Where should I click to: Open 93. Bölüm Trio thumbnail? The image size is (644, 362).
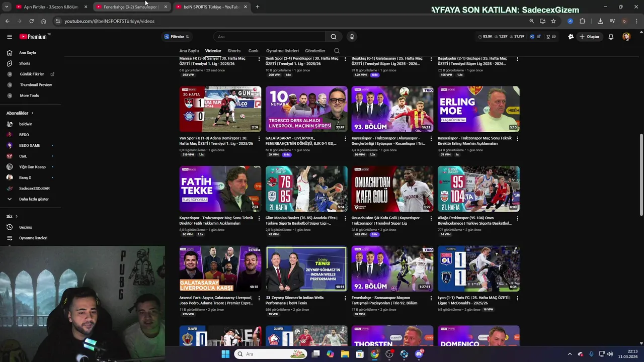coord(392,109)
